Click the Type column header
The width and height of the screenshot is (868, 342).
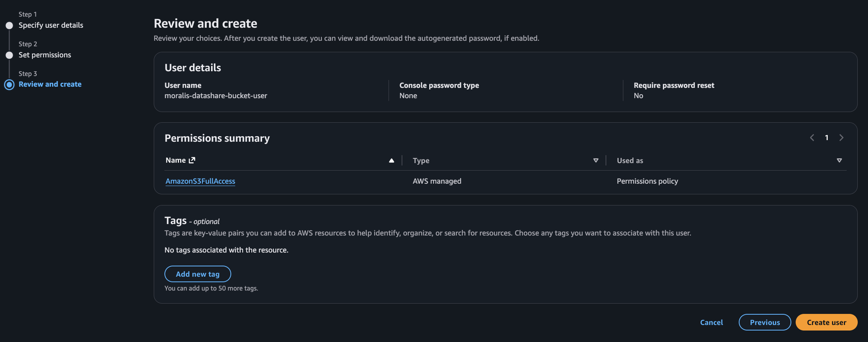[421, 160]
